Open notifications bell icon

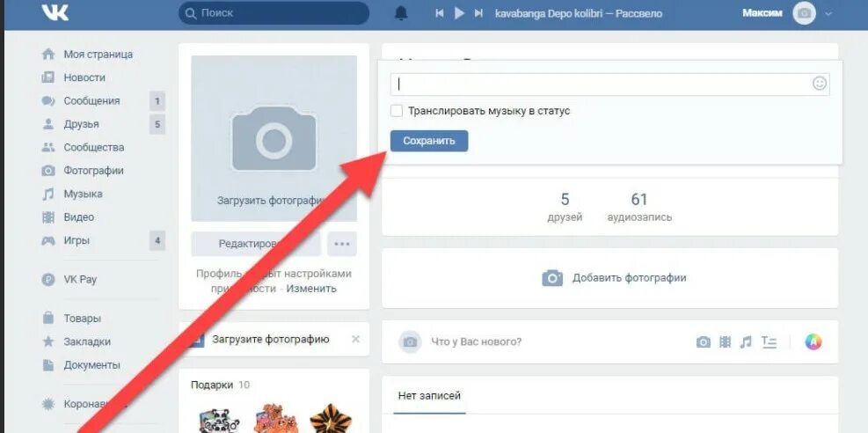(400, 13)
